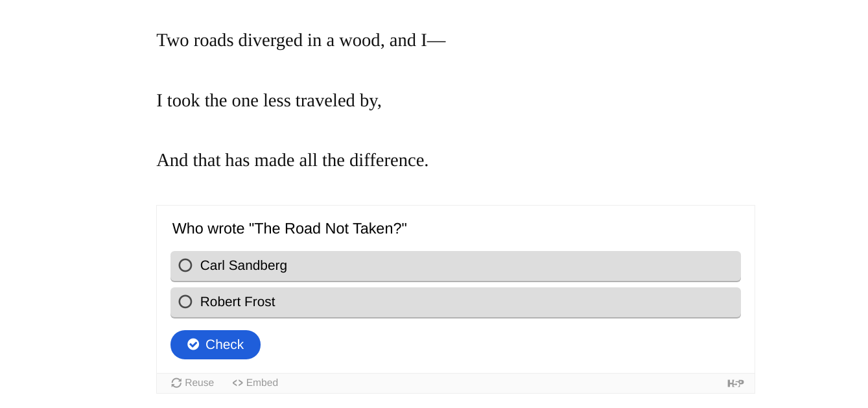This screenshot has width=868, height=408.
Task: Choose the "Carl Sandberg" answer label
Action: [243, 265]
